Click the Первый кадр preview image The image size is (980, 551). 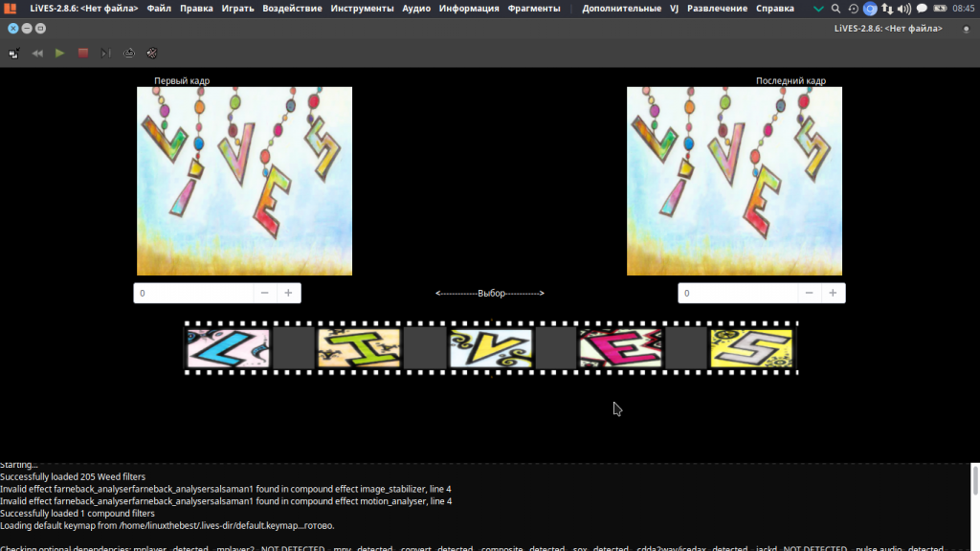(x=244, y=181)
